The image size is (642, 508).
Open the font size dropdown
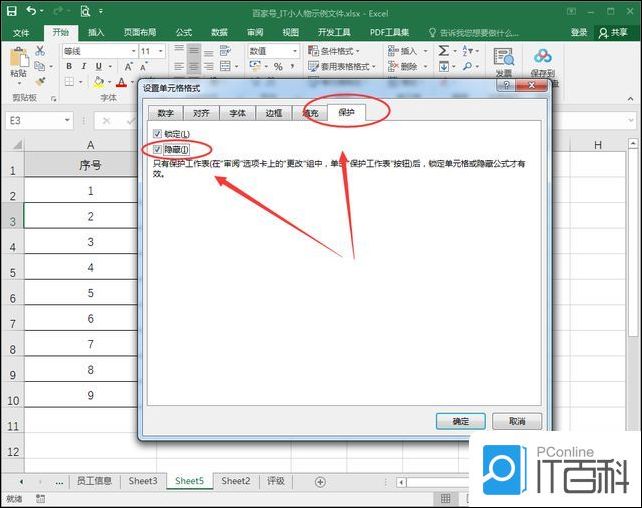tap(160, 51)
